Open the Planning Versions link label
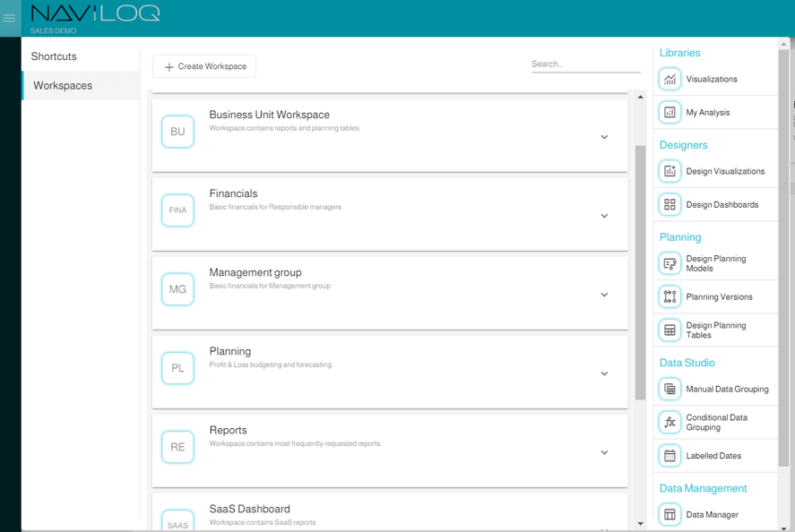 click(719, 297)
